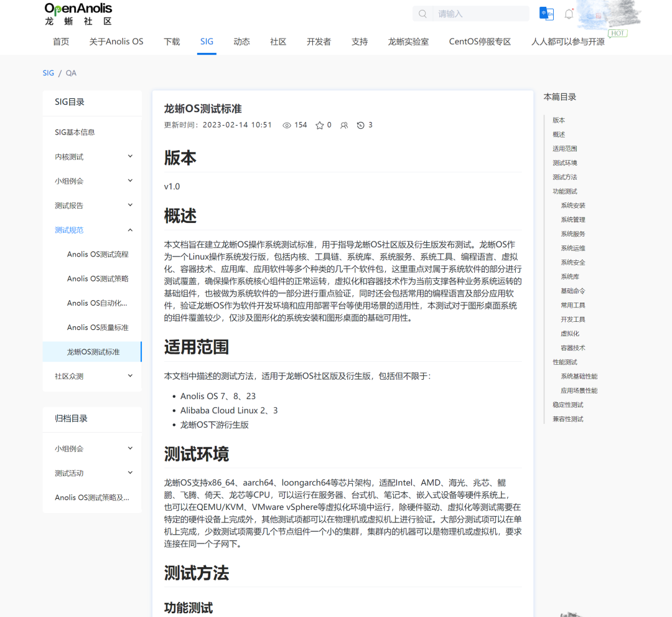Open the 动态 nav item
The image size is (672, 617).
241,42
